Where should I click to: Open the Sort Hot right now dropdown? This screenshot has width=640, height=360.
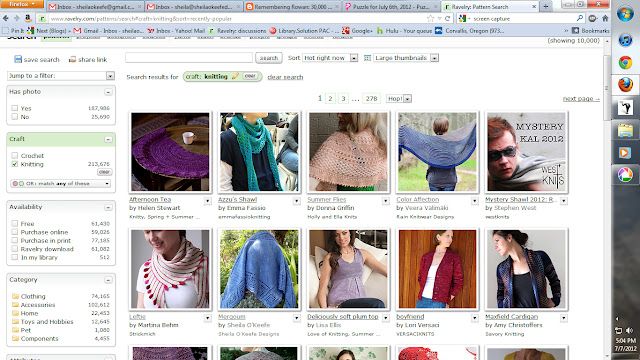pyautogui.click(x=330, y=58)
